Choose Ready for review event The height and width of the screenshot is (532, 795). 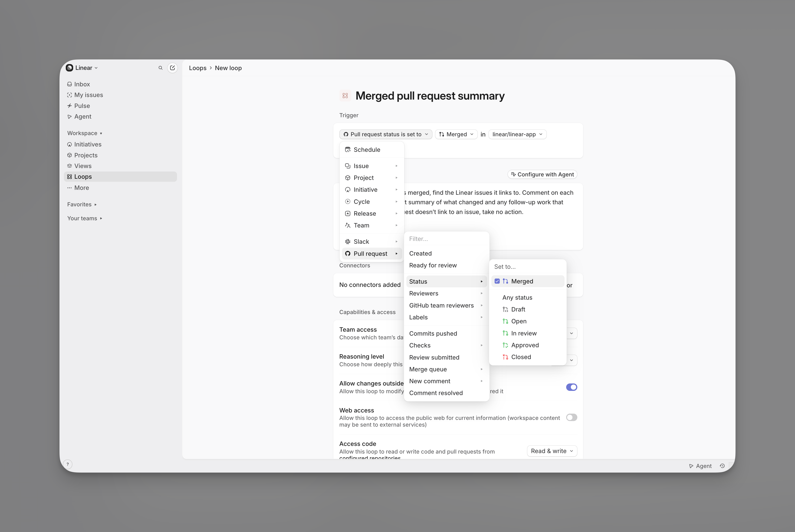446,265
